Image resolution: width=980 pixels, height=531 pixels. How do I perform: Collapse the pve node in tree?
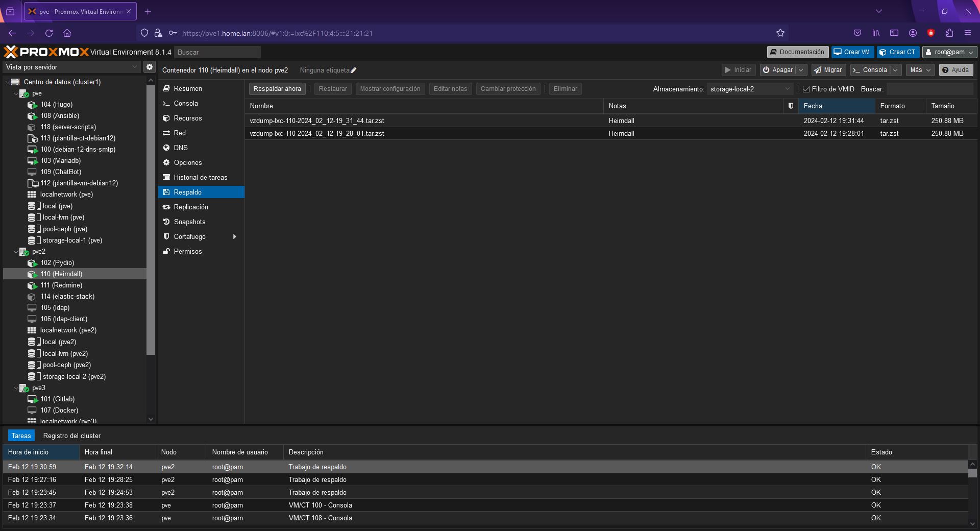(x=16, y=94)
